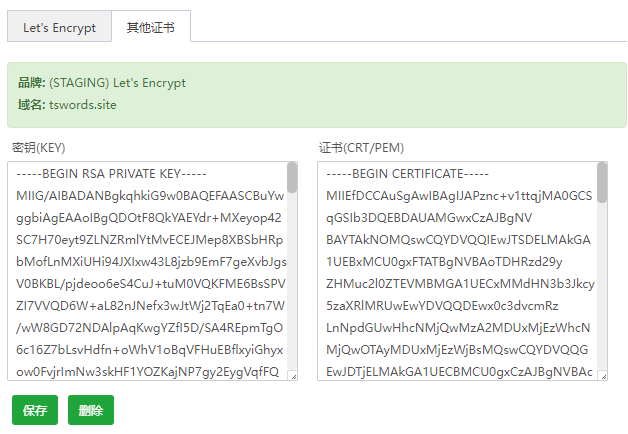Switch to the Let's Encrypt tab

(59, 26)
